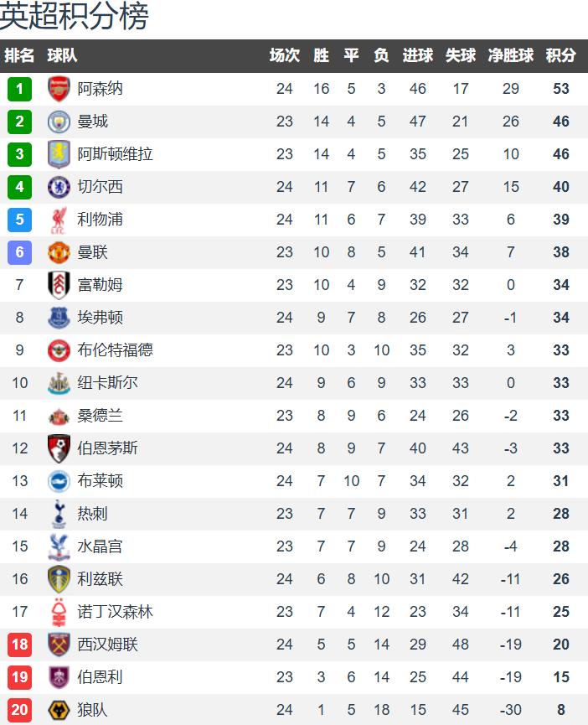The height and width of the screenshot is (725, 588).
Task: Click the 排名 column header
Action: click(x=19, y=56)
